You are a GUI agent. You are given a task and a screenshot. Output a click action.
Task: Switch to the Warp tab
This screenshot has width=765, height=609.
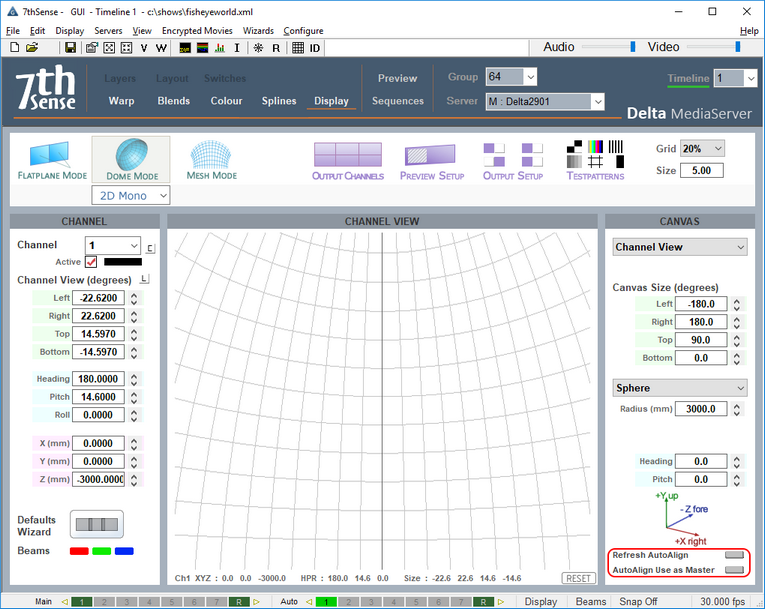pyautogui.click(x=121, y=101)
